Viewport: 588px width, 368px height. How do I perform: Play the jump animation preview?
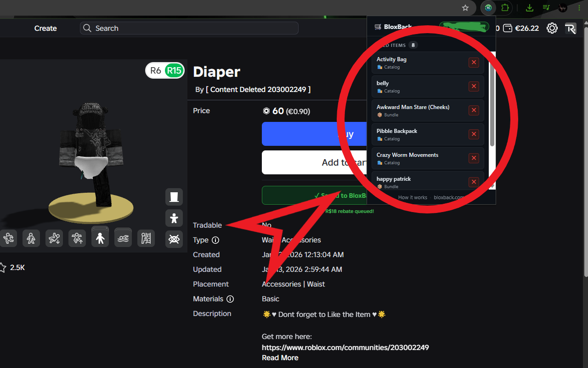(77, 238)
